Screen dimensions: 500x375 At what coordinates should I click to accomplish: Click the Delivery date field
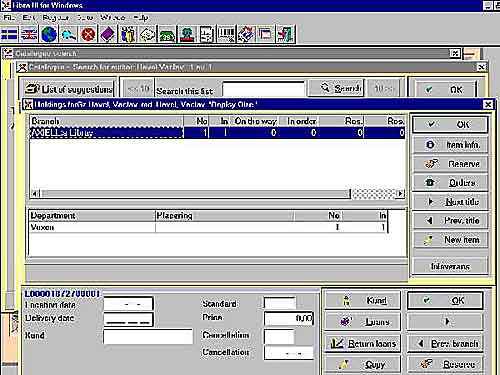(x=128, y=319)
